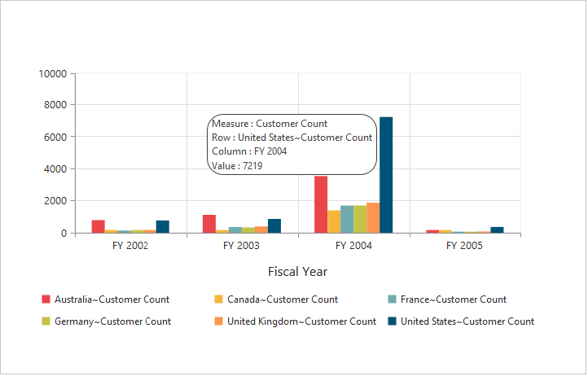This screenshot has height=376, width=588.
Task: Click the Fiscal Year axis title
Action: tap(297, 272)
